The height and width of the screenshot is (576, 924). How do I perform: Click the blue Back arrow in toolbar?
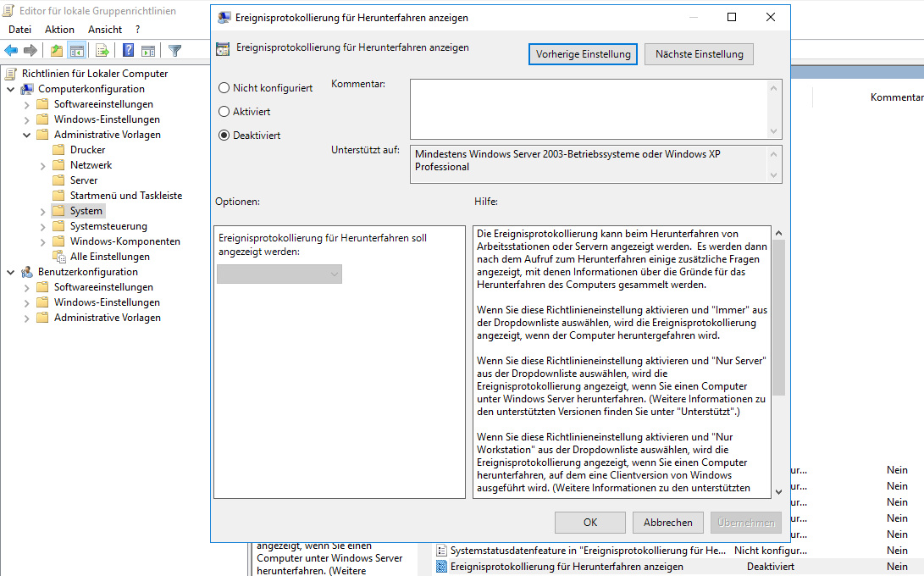(12, 51)
